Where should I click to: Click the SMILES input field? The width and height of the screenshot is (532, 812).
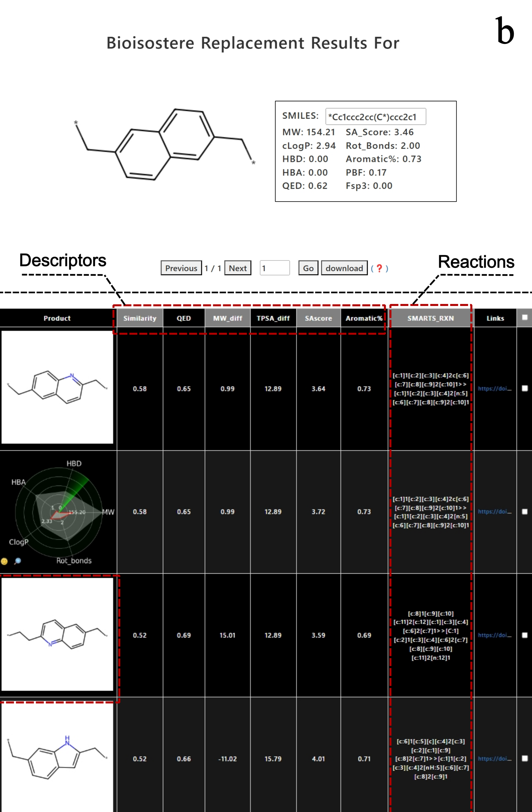point(375,116)
